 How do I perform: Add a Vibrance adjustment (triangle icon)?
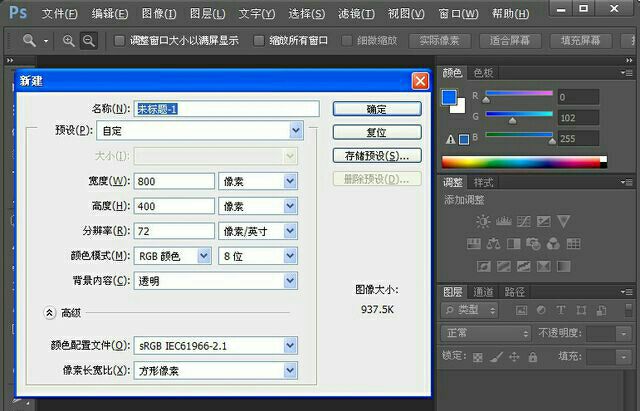point(564,221)
